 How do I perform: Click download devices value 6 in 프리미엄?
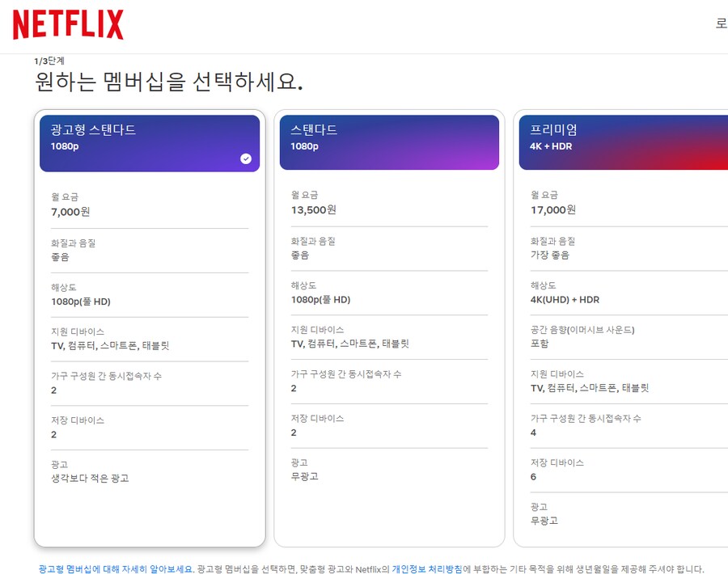(x=534, y=476)
